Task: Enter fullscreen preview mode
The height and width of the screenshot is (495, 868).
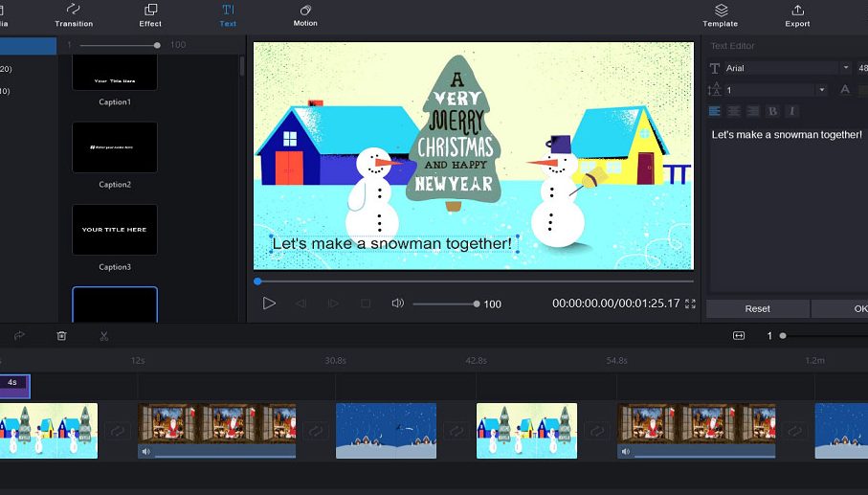Action: [690, 304]
